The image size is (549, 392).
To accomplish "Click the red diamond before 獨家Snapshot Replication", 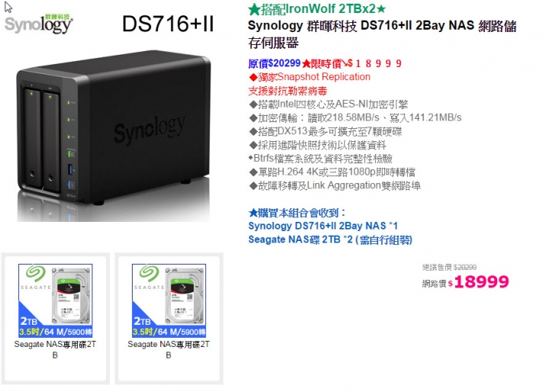I will point(253,77).
